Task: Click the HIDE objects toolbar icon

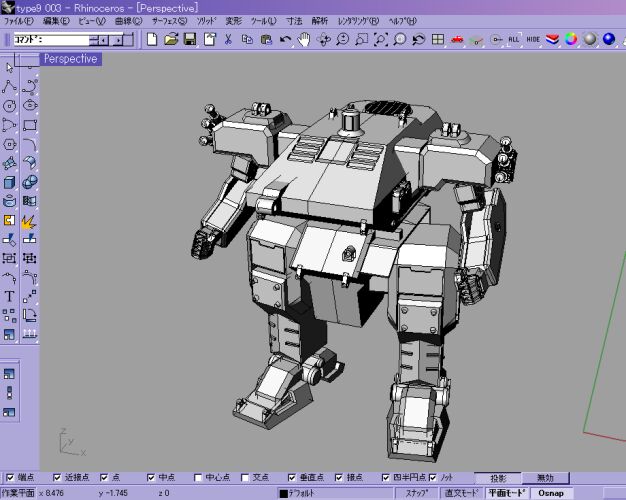Action: (533, 39)
